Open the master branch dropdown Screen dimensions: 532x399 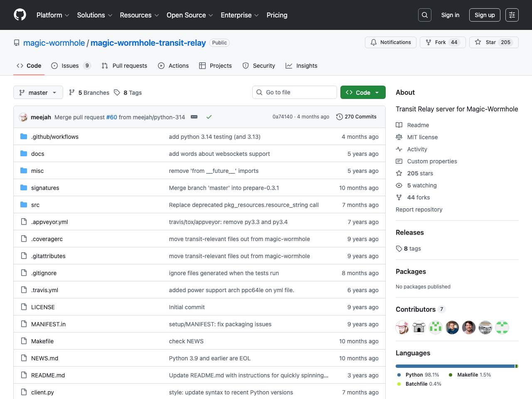point(38,92)
